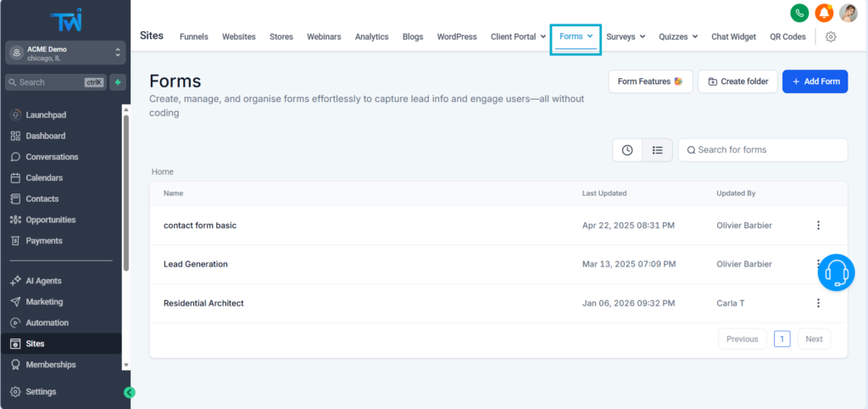Click the green lightning quick actions icon
This screenshot has width=868, height=409.
(118, 82)
